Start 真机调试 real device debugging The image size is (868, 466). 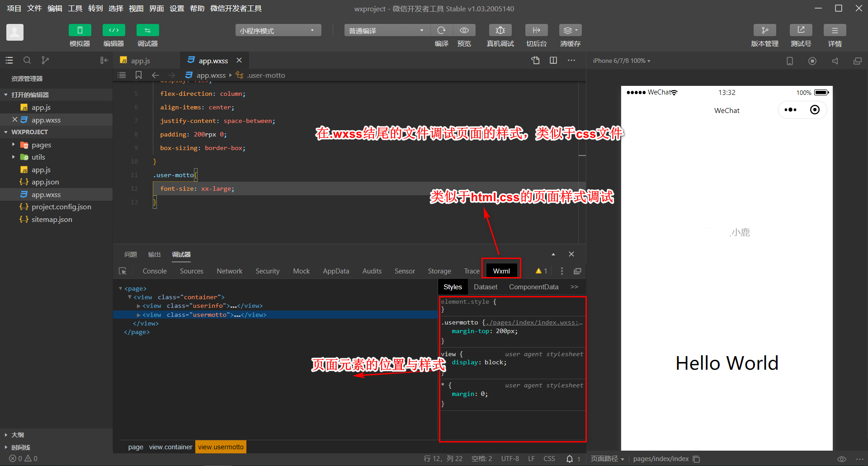pos(500,30)
